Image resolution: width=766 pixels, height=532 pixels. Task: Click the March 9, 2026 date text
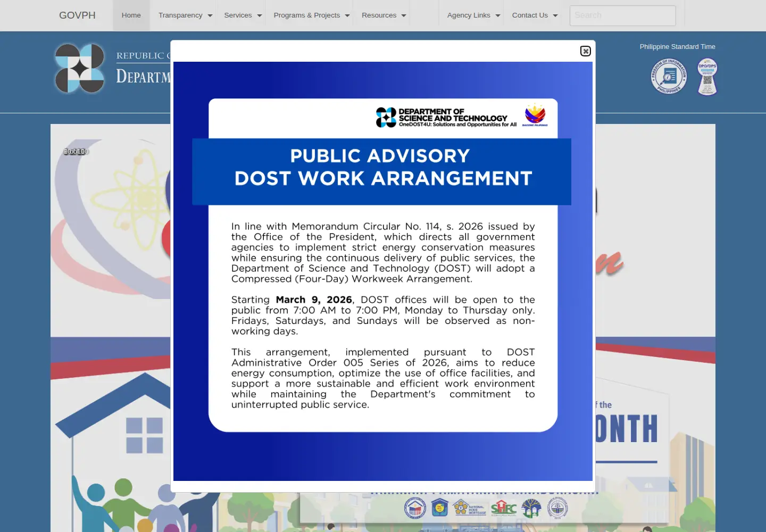click(x=314, y=300)
